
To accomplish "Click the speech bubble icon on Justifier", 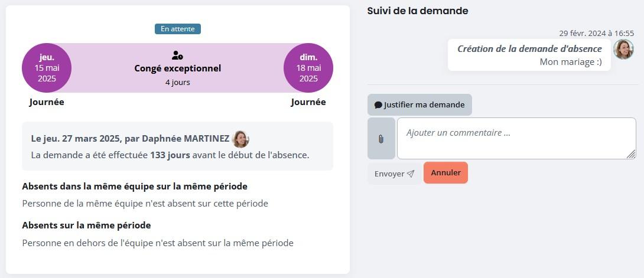I will coord(378,105).
